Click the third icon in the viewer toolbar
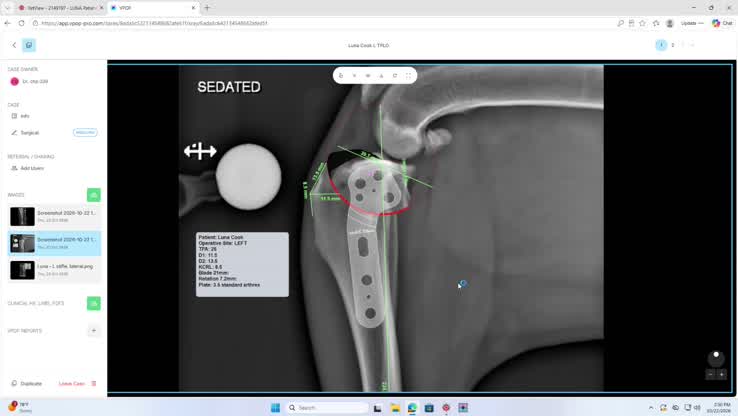This screenshot has height=416, width=738. pyautogui.click(x=368, y=75)
